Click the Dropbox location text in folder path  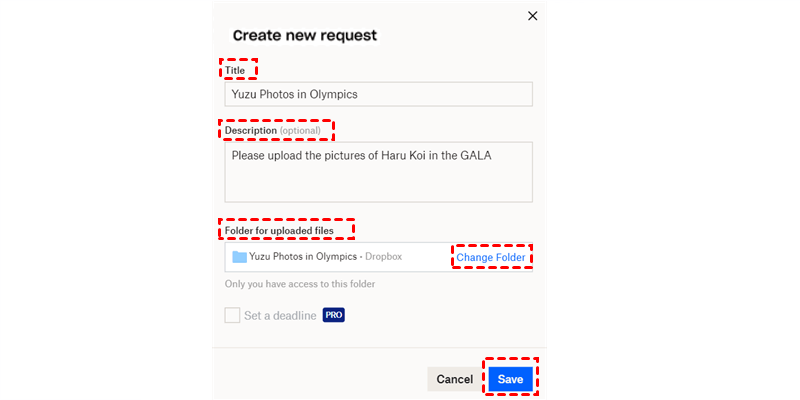pos(383,257)
